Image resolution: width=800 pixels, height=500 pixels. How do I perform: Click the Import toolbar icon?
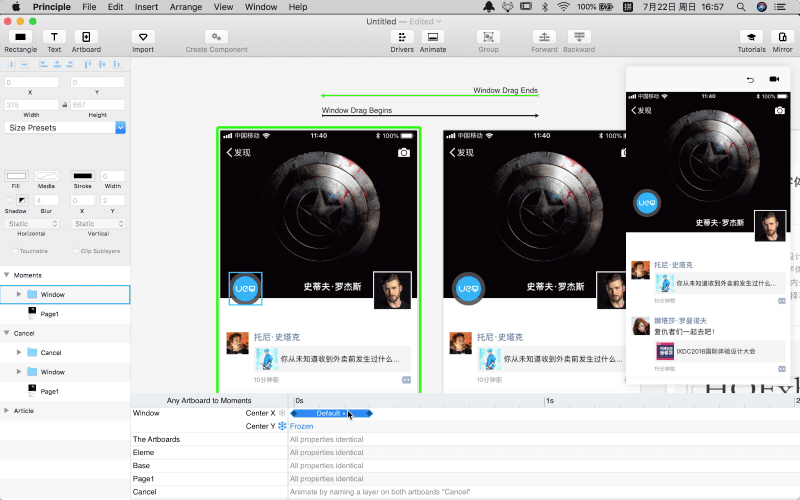(143, 37)
